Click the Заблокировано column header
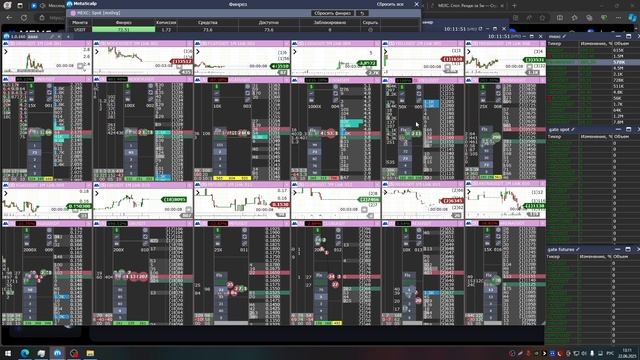This screenshot has height=360, width=640. [x=330, y=22]
